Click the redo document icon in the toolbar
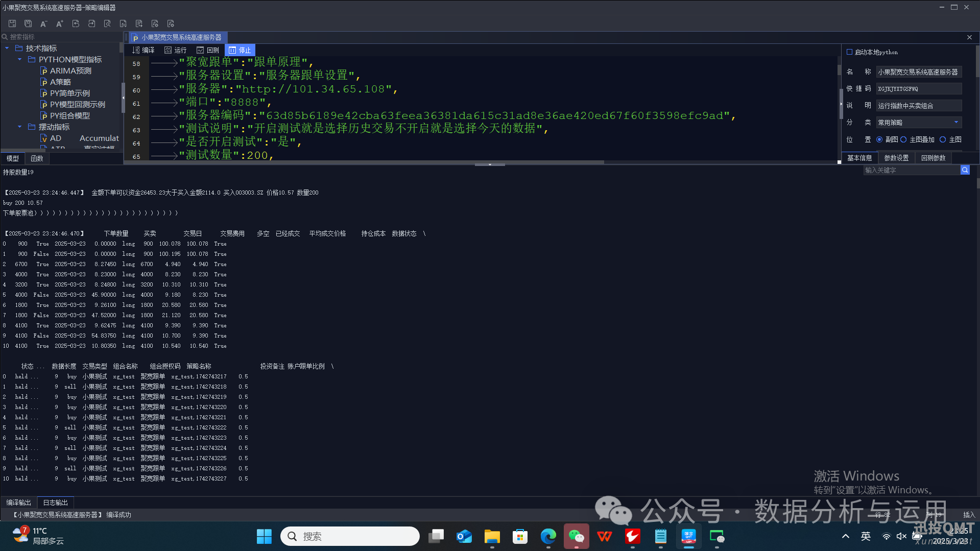 [x=91, y=23]
